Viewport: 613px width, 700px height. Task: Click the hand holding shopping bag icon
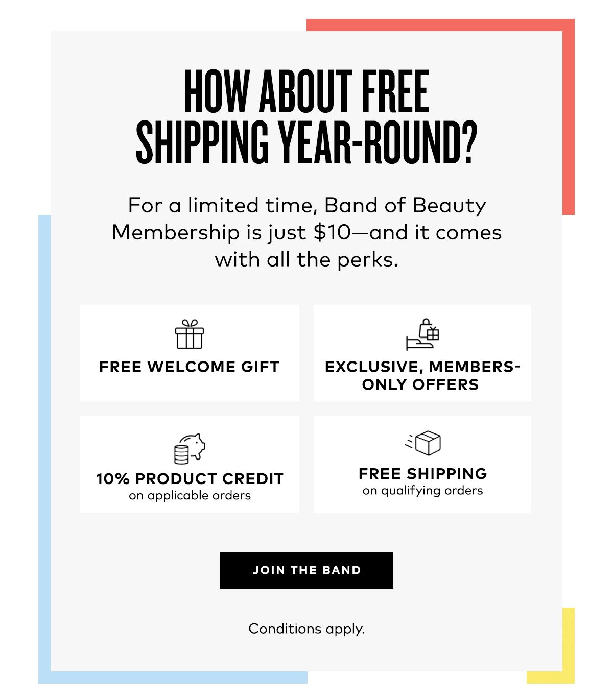[x=422, y=334]
